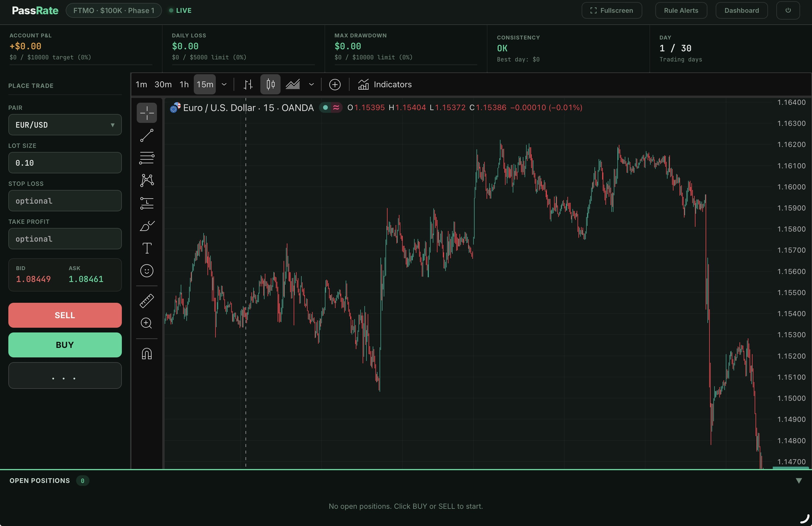Select the long position forecasting tool

coord(147,203)
